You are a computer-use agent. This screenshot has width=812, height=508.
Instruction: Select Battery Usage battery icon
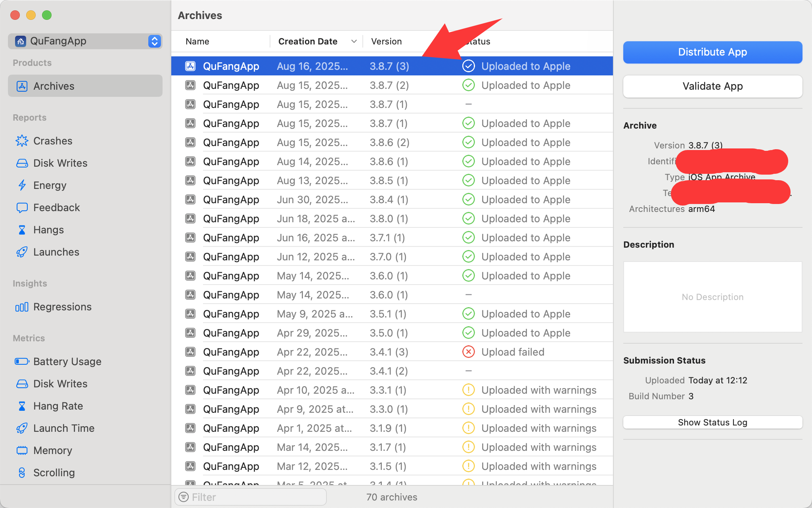[22, 362]
